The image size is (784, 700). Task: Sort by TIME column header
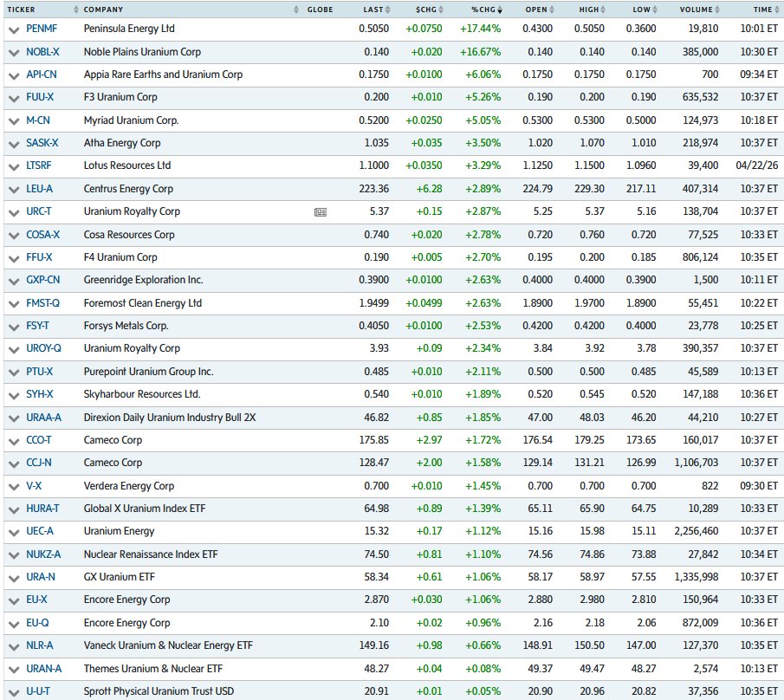pyautogui.click(x=766, y=10)
